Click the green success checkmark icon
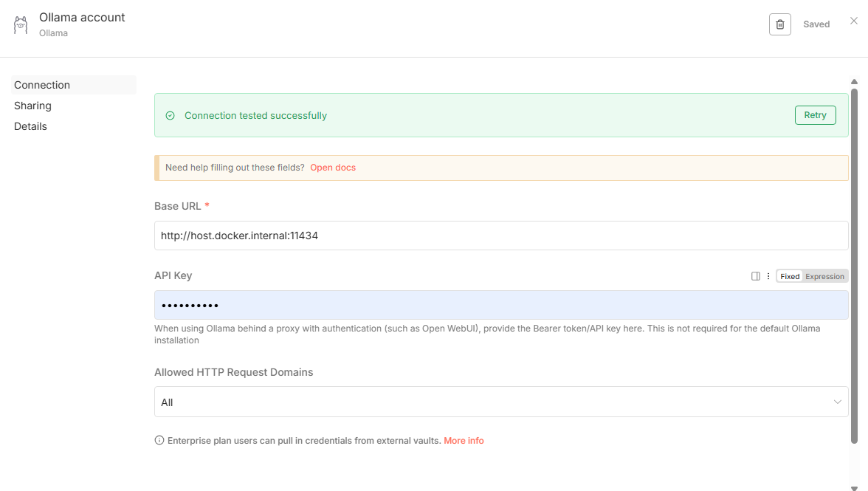The width and height of the screenshot is (868, 491). (170, 116)
